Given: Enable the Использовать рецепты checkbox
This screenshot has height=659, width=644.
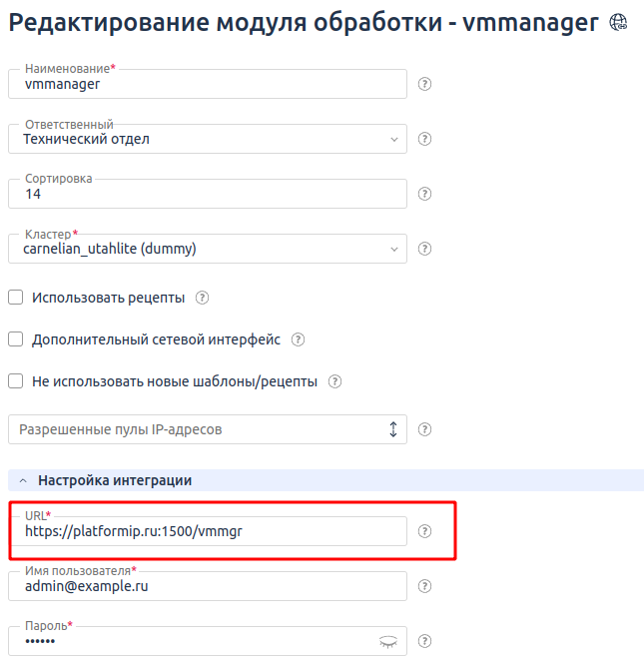Looking at the screenshot, I should (16, 298).
